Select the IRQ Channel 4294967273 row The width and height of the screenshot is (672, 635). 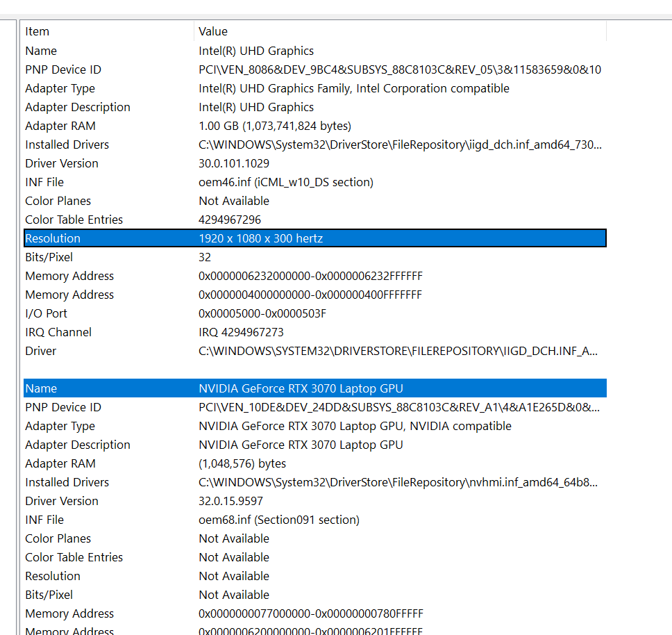pos(315,332)
